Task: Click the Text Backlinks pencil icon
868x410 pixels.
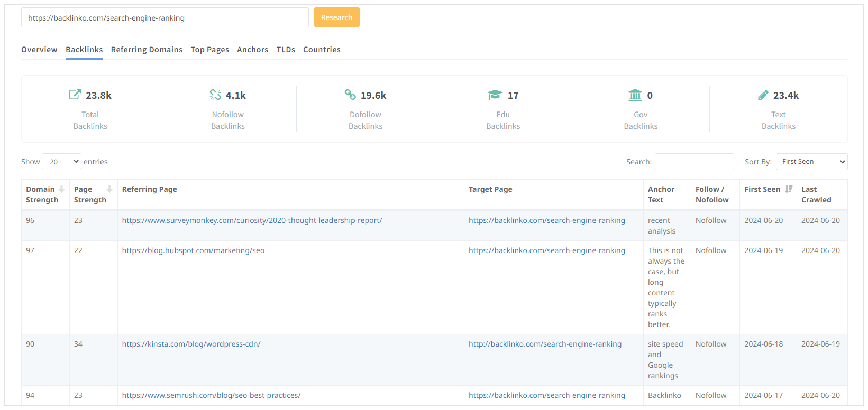Action: coord(763,95)
